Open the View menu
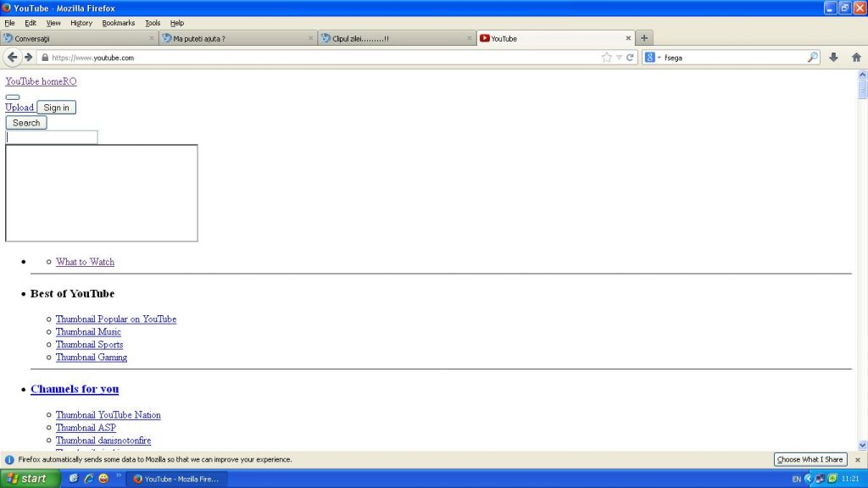The image size is (868, 488). pos(53,23)
